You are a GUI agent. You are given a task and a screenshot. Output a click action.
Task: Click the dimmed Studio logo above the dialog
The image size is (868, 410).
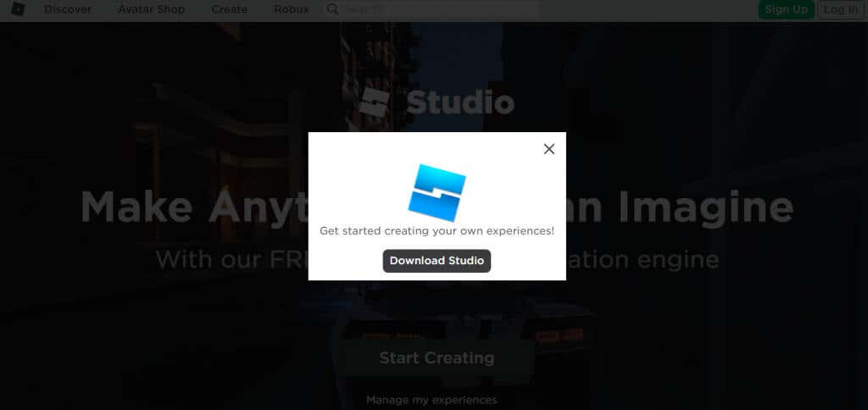click(x=376, y=102)
